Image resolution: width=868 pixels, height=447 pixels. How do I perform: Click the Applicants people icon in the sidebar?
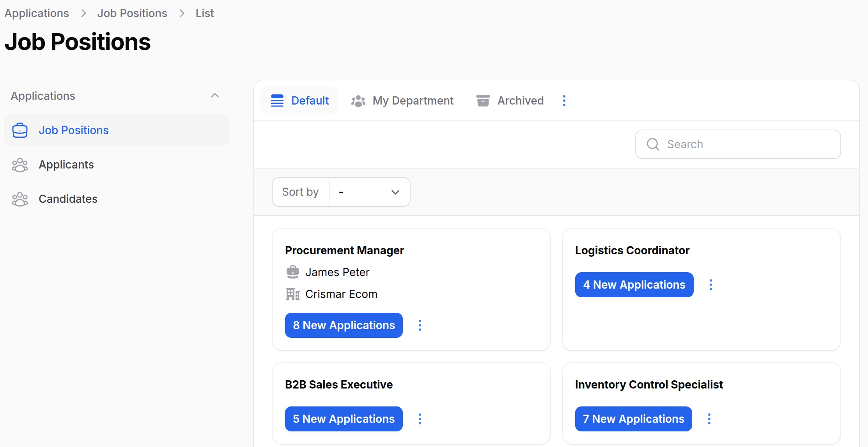pyautogui.click(x=19, y=165)
